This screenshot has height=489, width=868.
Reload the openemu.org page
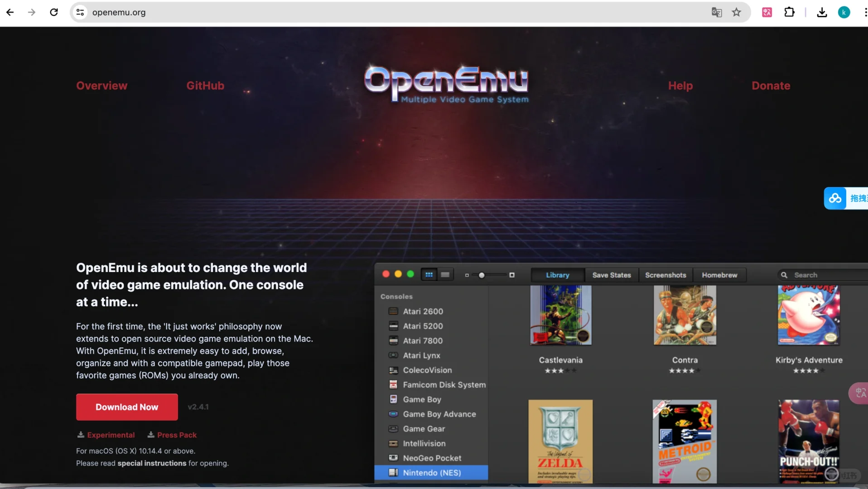tap(54, 12)
